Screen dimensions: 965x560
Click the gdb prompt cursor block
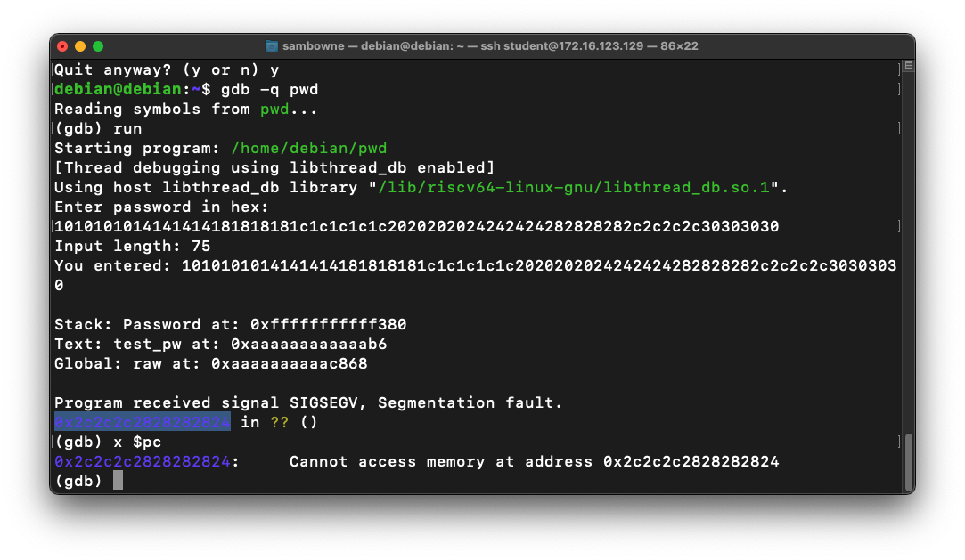(x=119, y=481)
